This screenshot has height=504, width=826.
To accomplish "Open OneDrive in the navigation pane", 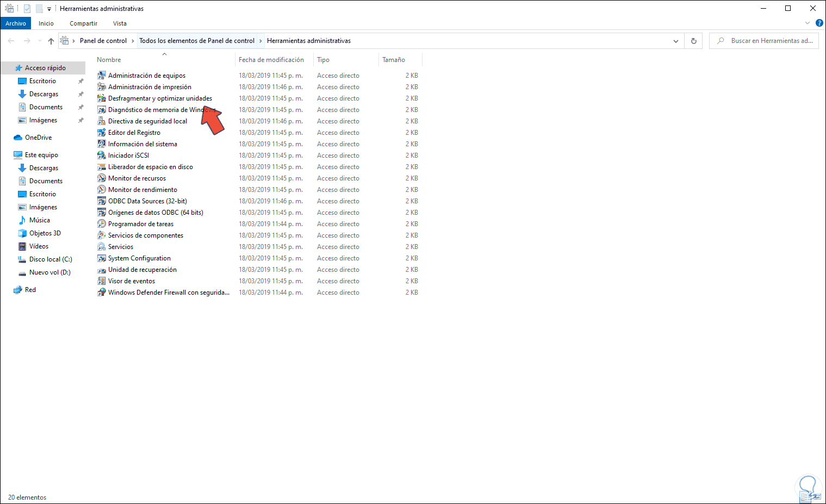I will (x=38, y=138).
